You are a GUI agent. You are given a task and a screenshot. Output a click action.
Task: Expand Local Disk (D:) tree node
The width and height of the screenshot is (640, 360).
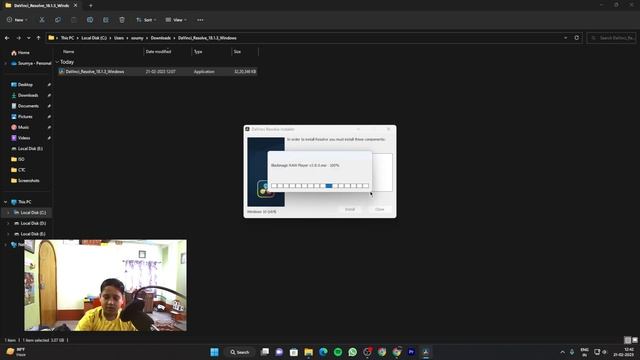click(x=8, y=223)
